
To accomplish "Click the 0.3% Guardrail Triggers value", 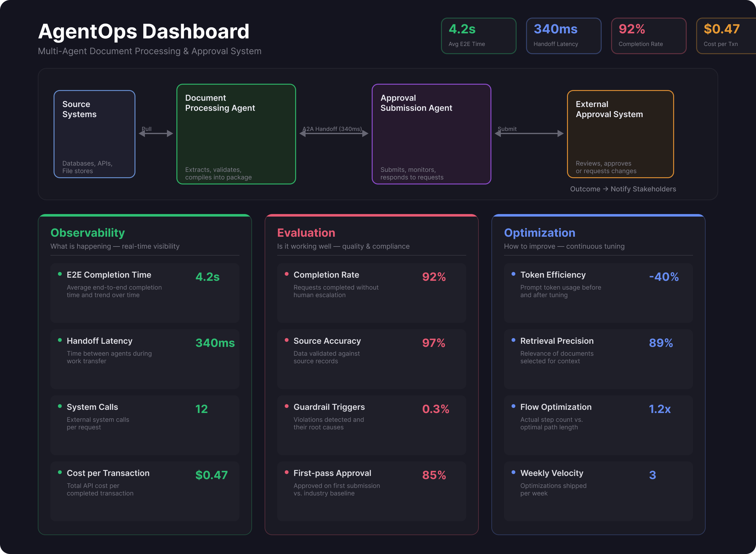I will coord(436,409).
